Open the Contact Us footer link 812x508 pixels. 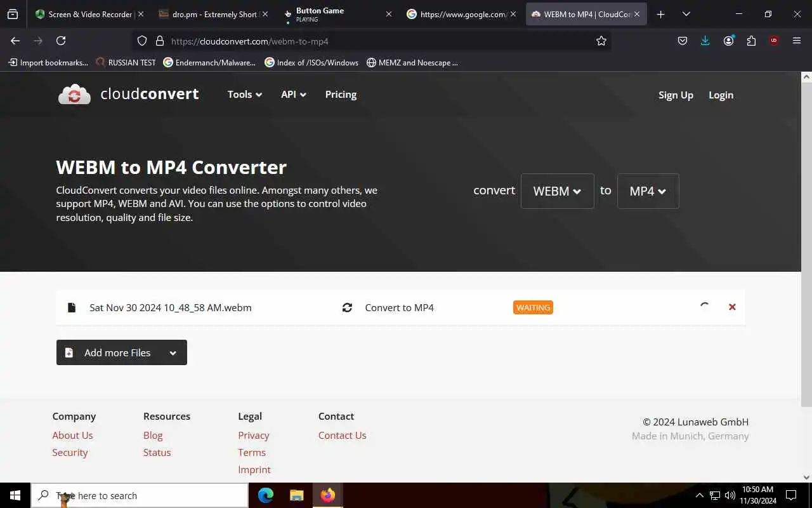(x=342, y=435)
